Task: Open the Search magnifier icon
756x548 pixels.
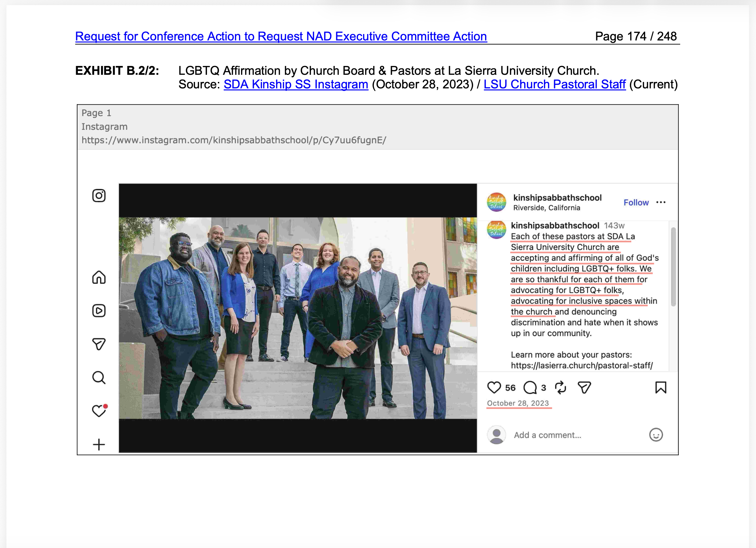Action: 99,377
